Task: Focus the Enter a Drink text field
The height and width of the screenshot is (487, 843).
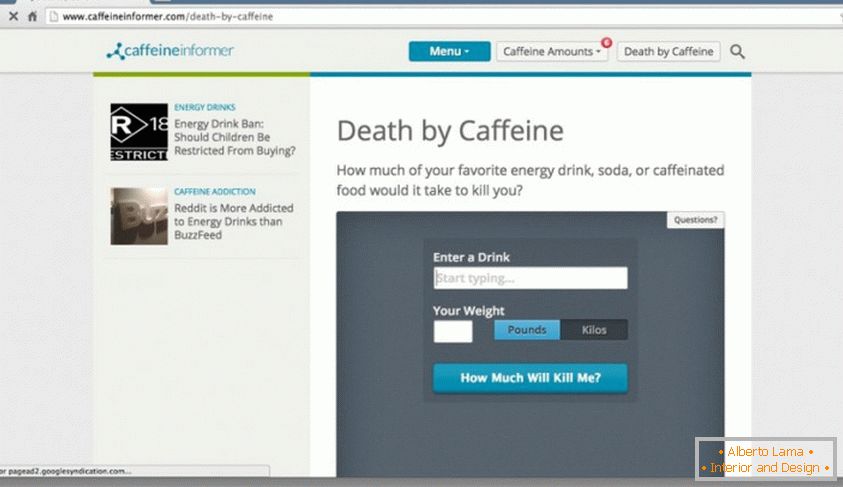Action: pyautogui.click(x=530, y=278)
